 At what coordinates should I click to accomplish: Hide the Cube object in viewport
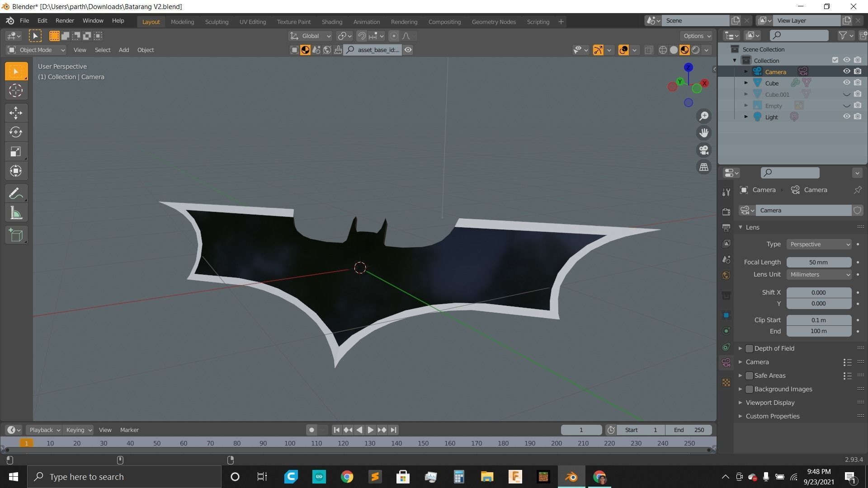(x=846, y=83)
